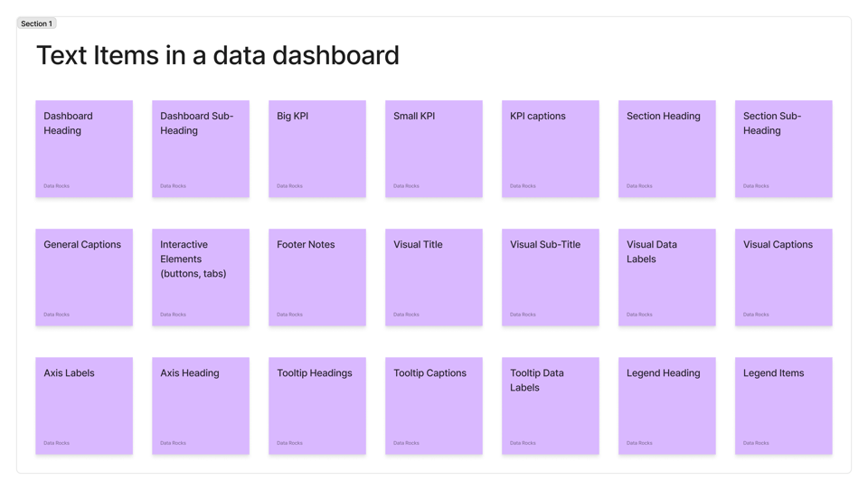Pick the Small KPI sticky note

(x=434, y=149)
